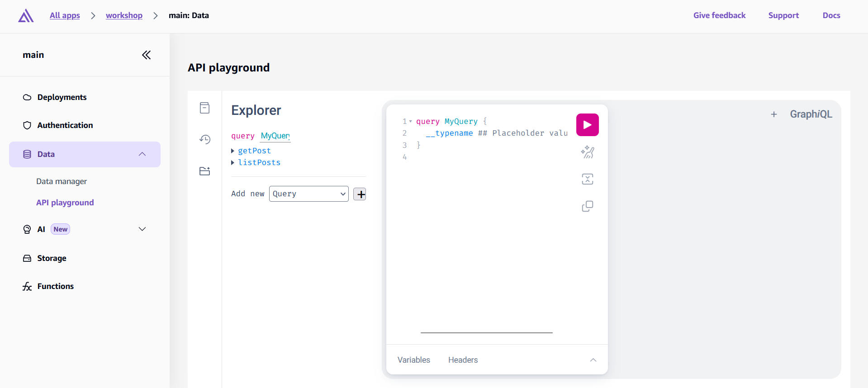Viewport: 868px width, 388px height.
Task: Click the Functions fx icon
Action: (27, 286)
